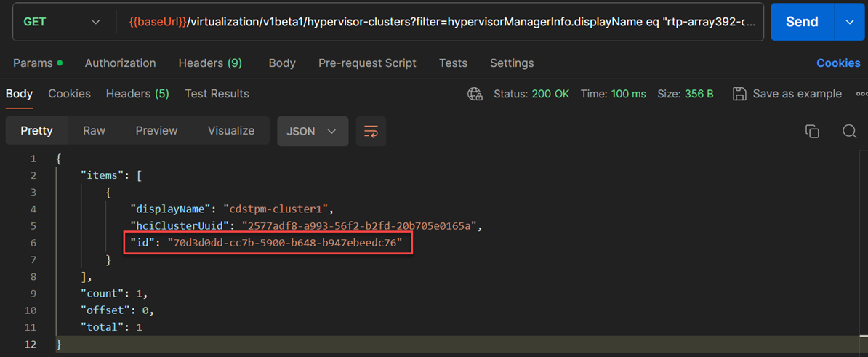868x357 pixels.
Task: Click the request URL input field
Action: pyautogui.click(x=442, y=22)
